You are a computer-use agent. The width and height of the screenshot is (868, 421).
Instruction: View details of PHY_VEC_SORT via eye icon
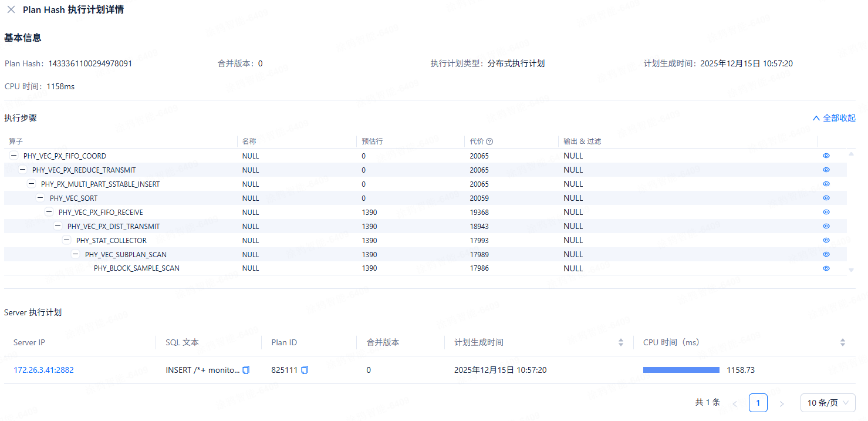point(826,198)
